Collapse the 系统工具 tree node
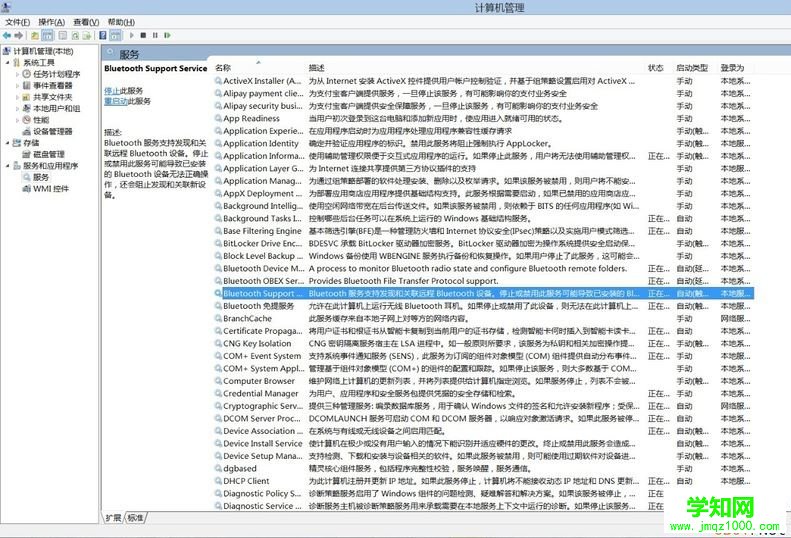Screen dimensions: 791x538 point(8,63)
